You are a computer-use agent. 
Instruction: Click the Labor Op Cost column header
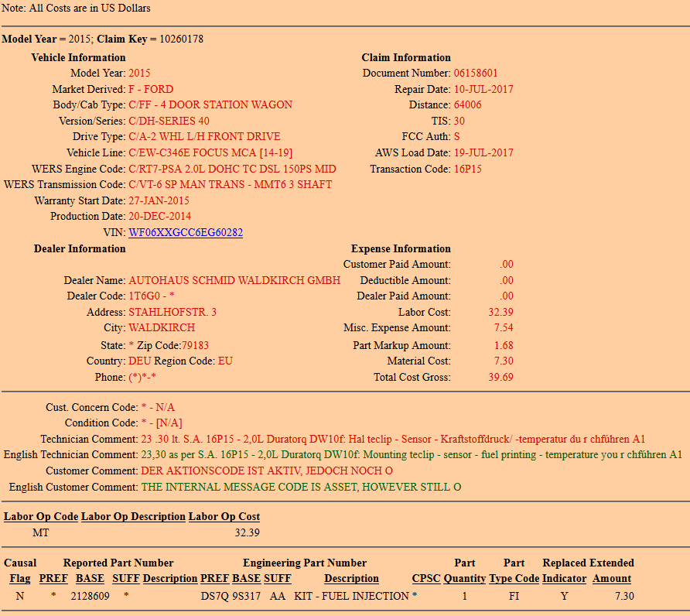224,516
